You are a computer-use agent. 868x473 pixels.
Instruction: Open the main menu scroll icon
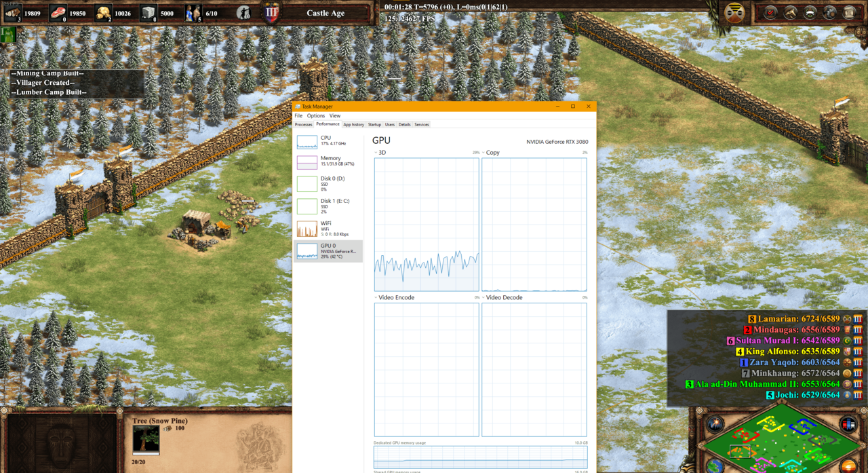[x=849, y=12]
